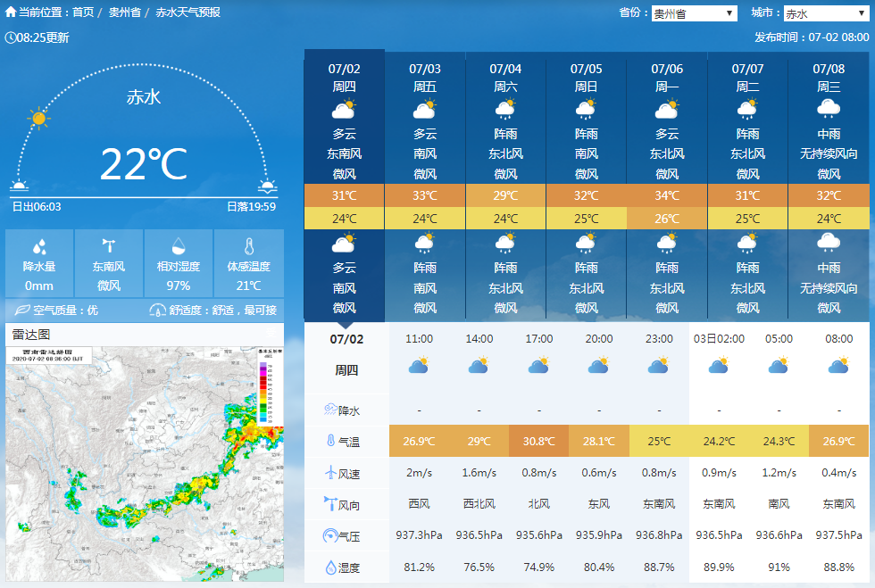The width and height of the screenshot is (875, 588).
Task: Click the 湿度 row droplet icon
Action: pyautogui.click(x=330, y=567)
